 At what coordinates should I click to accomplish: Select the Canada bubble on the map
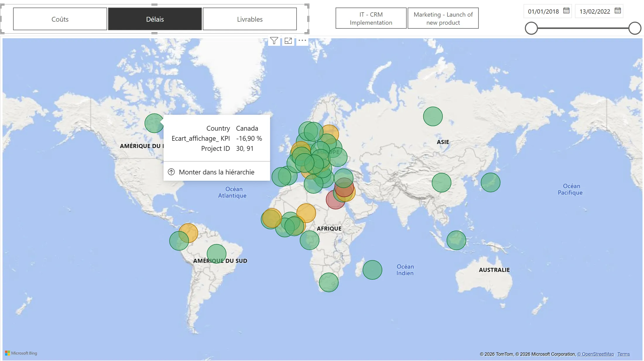click(154, 123)
